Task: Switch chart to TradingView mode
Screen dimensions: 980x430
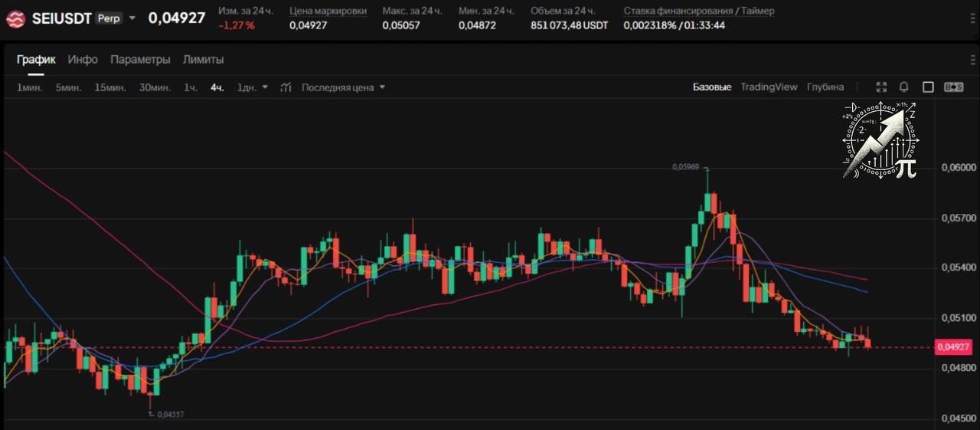Action: tap(769, 87)
